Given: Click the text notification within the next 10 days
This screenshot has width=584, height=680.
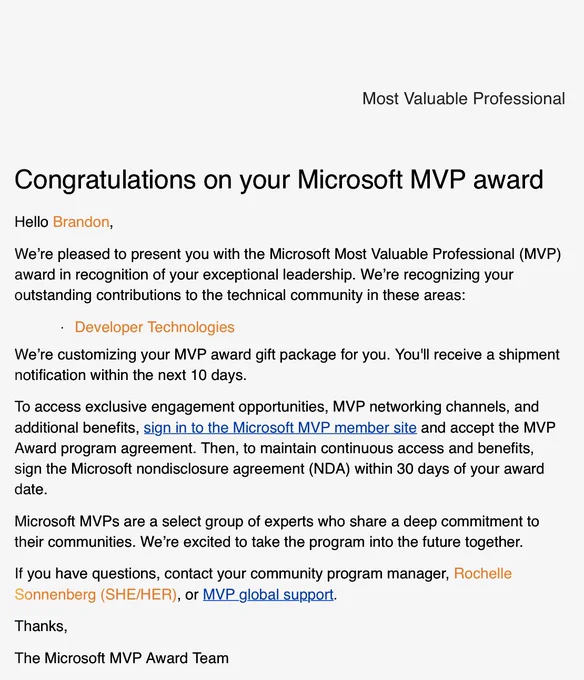Looking at the screenshot, I should click(131, 375).
